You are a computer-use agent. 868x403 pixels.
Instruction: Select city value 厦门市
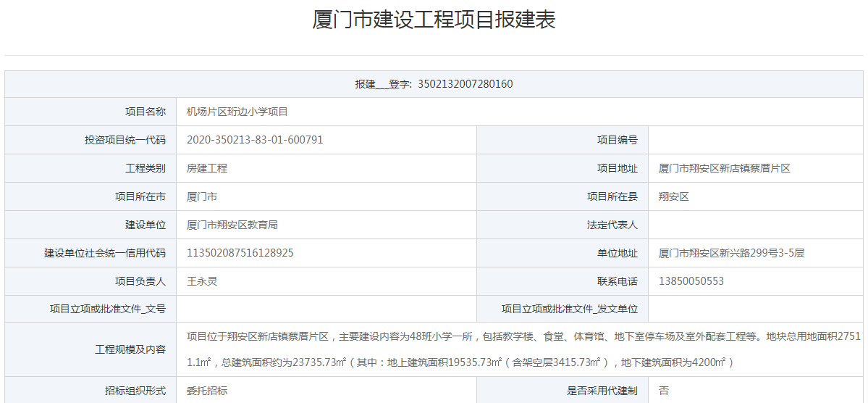(x=202, y=196)
